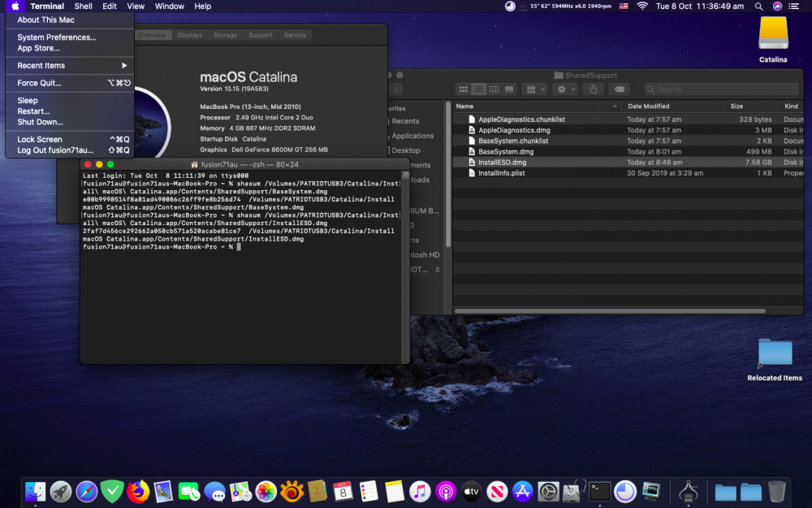
Task: Switch to Storage tab in About window
Action: pyautogui.click(x=225, y=35)
